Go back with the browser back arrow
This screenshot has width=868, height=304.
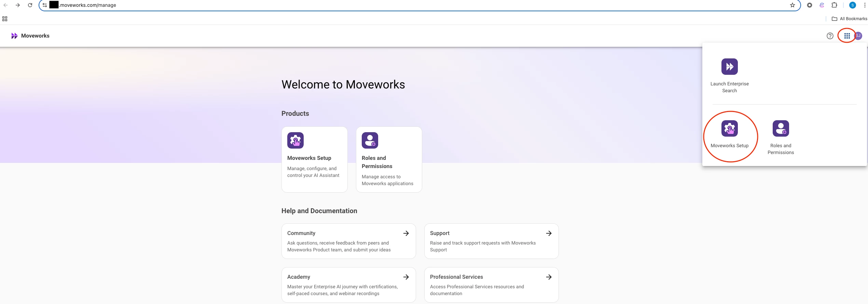(x=5, y=5)
